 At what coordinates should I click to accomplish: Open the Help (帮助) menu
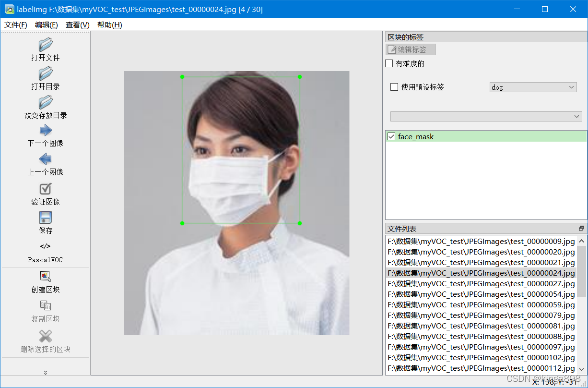click(109, 25)
